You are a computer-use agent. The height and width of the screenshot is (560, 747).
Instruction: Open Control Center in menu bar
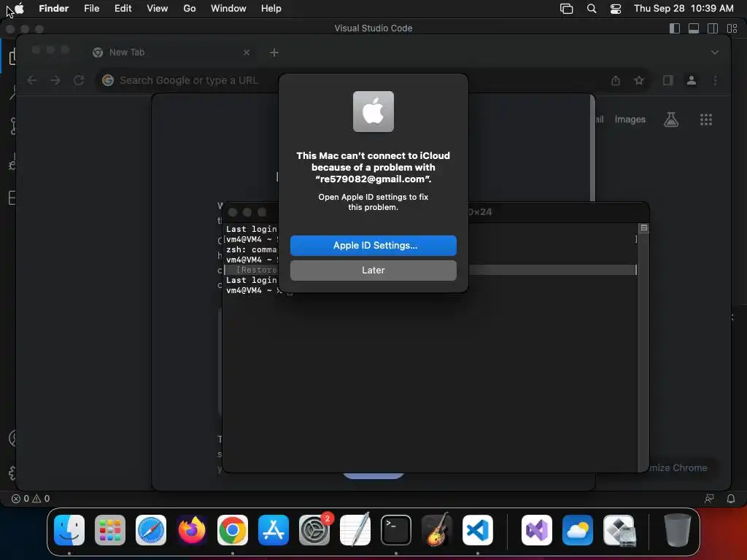(616, 8)
